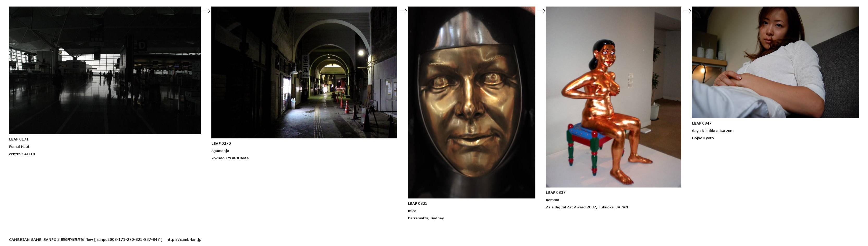
Task: Click the arrow after the bronze mask photo
Action: point(540,11)
